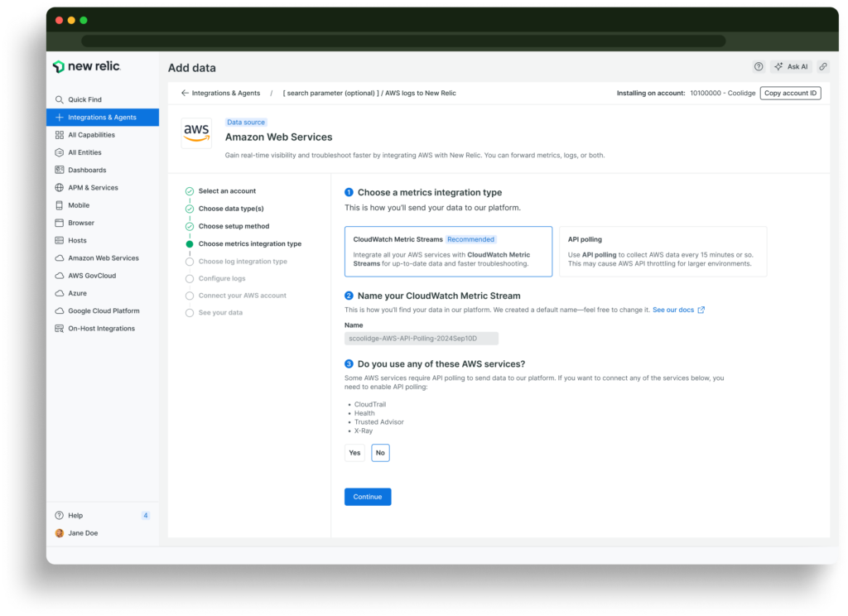Click the back arrow before Integrations & Agents

[185, 93]
